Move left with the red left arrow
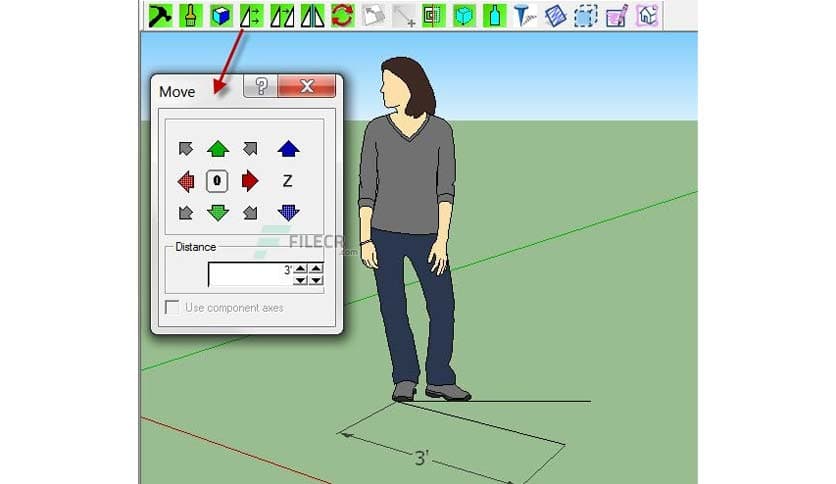The width and height of the screenshot is (836, 484). [x=186, y=181]
